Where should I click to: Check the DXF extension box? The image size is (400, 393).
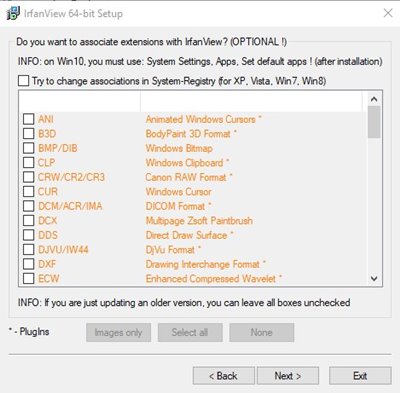tap(29, 264)
